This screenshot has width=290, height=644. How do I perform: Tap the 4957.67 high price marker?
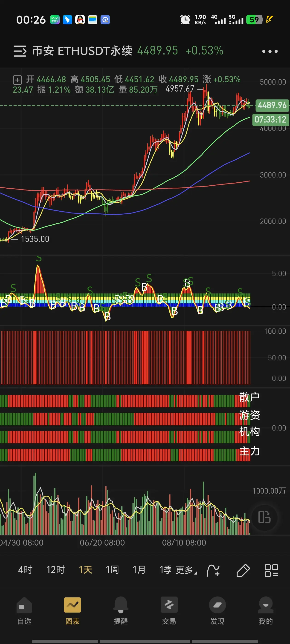pyautogui.click(x=180, y=89)
